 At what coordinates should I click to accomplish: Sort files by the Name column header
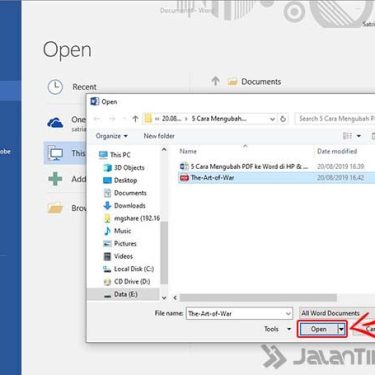(188, 151)
